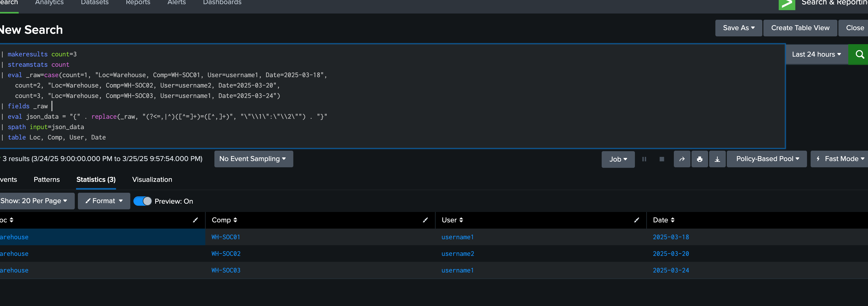
Task: Click the Loc column pencil edit icon
Action: [195, 220]
